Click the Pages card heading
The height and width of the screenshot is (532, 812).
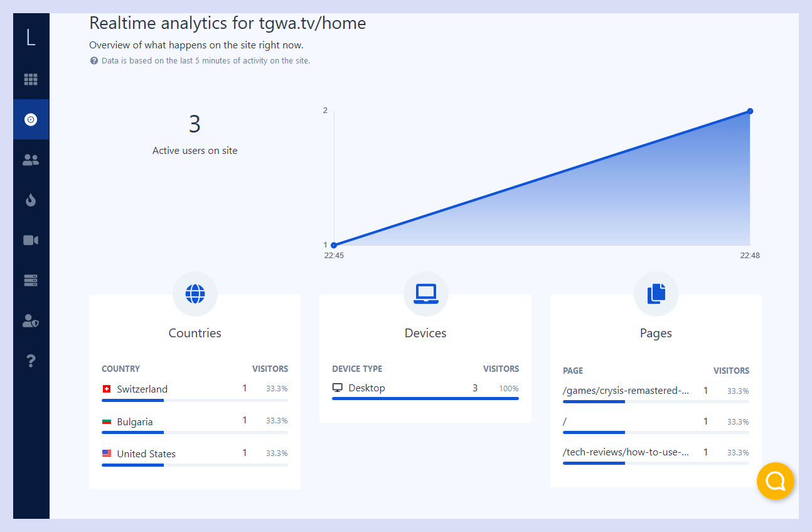coord(656,334)
